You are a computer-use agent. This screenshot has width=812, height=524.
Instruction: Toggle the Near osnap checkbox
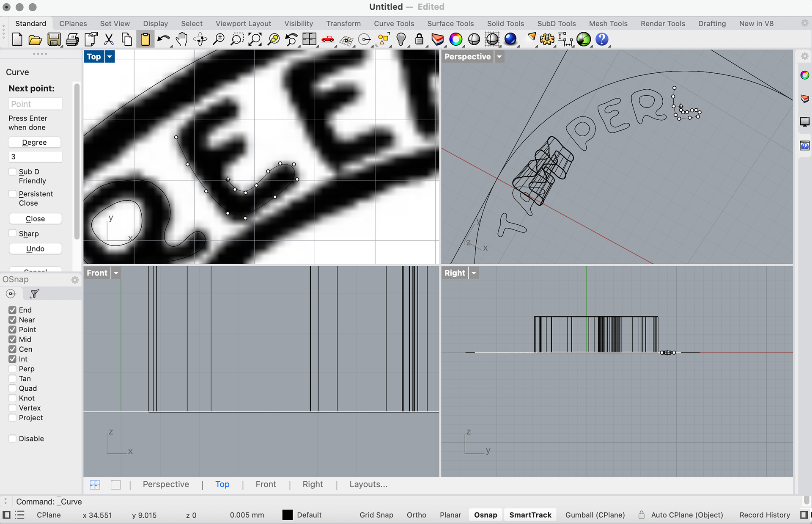12,320
